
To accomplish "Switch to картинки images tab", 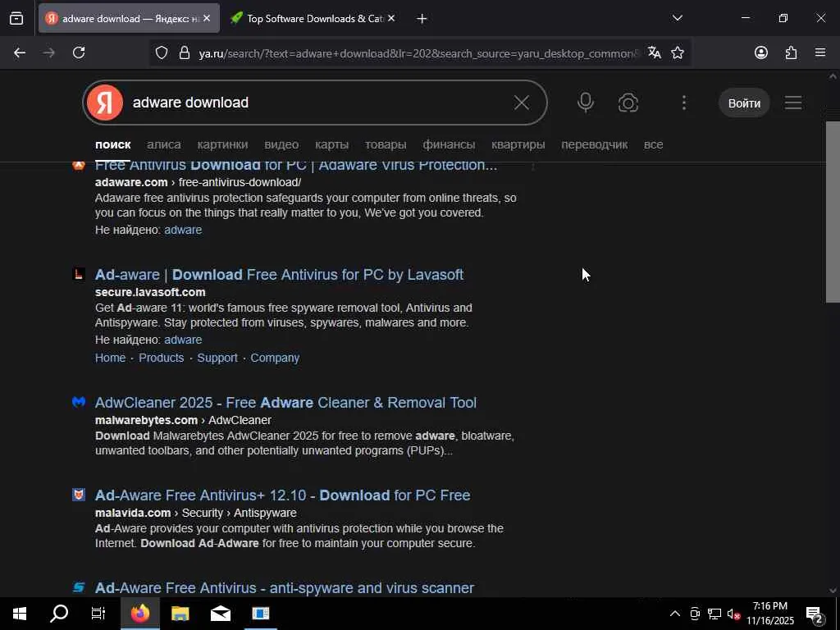I will pyautogui.click(x=222, y=144).
